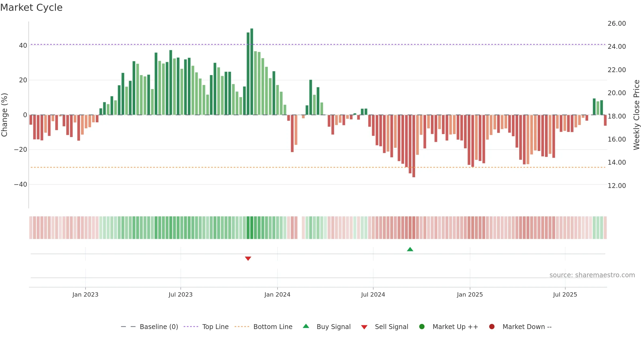Click the Change (%) axis title

pyautogui.click(x=4, y=115)
